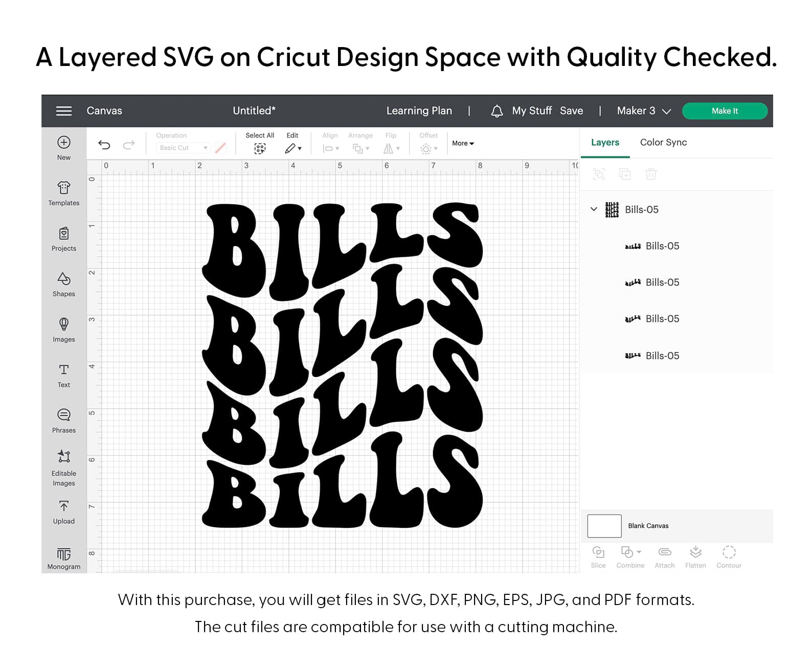Click the Templates shirt icon
The width and height of the screenshot is (812, 669).
point(63,188)
